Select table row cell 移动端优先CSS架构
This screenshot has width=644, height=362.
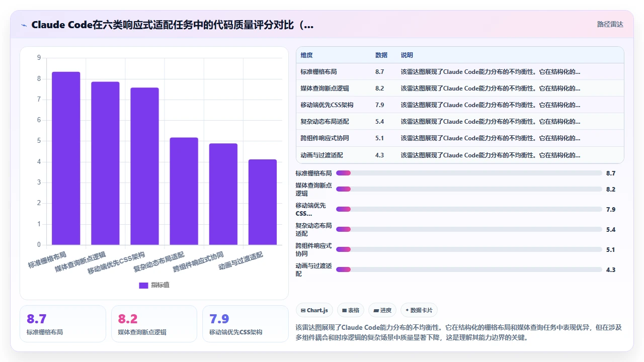[327, 105]
